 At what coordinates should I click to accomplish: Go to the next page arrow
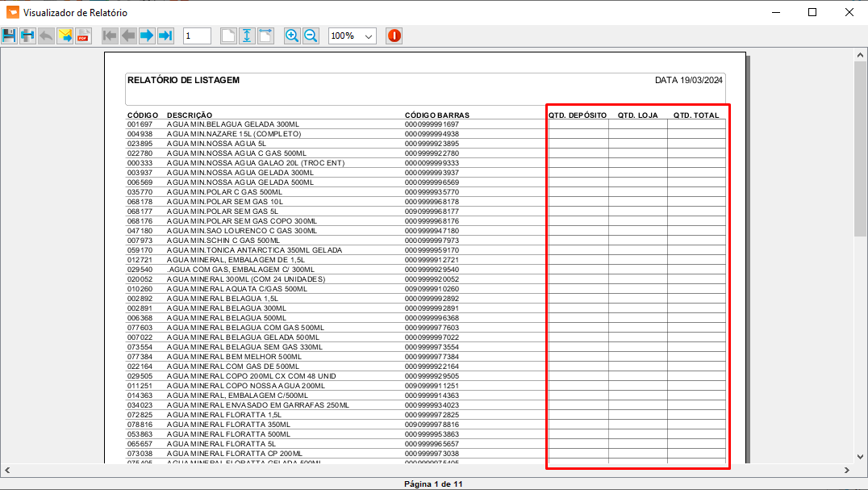(147, 36)
